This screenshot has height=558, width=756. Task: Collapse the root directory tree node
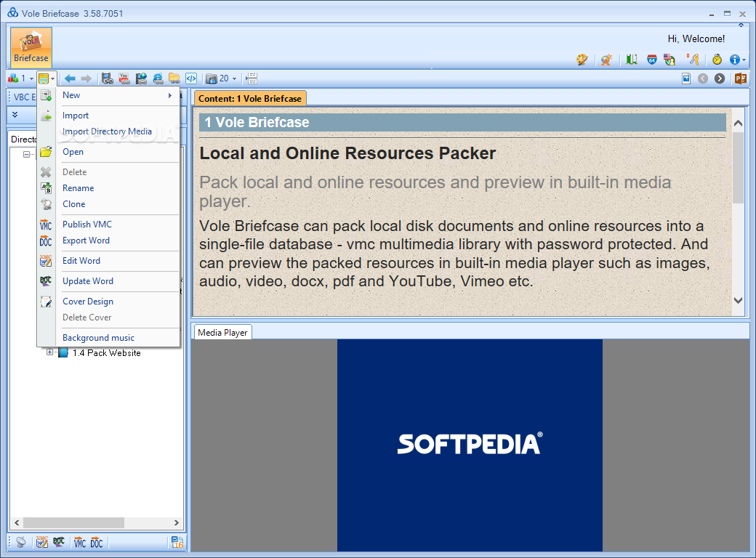click(26, 155)
